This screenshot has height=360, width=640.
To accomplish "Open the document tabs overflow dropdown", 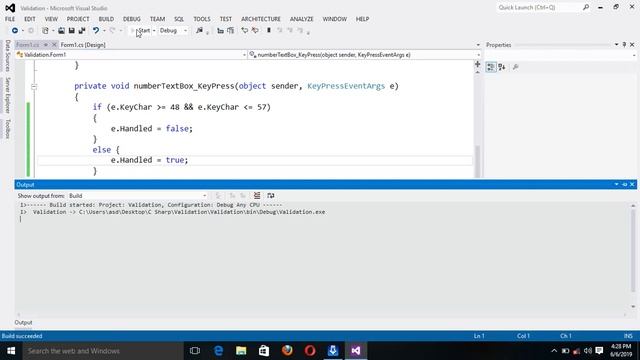I will click(x=478, y=45).
